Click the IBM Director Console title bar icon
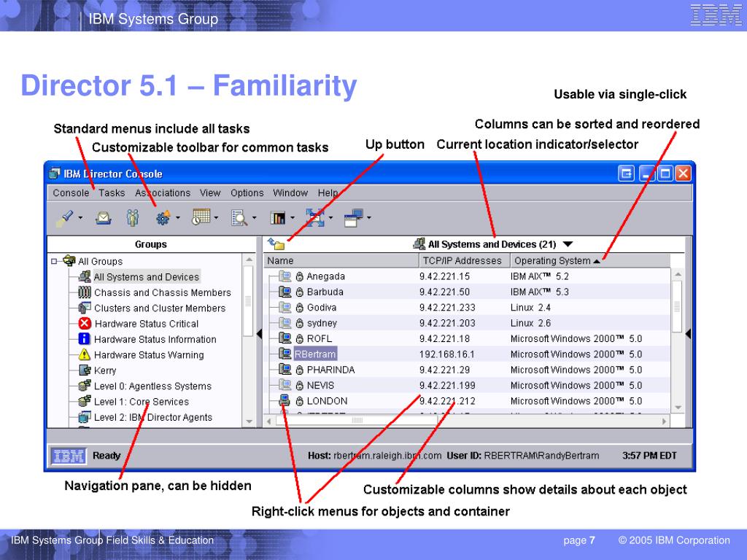This screenshot has height=560, width=747. (x=54, y=174)
